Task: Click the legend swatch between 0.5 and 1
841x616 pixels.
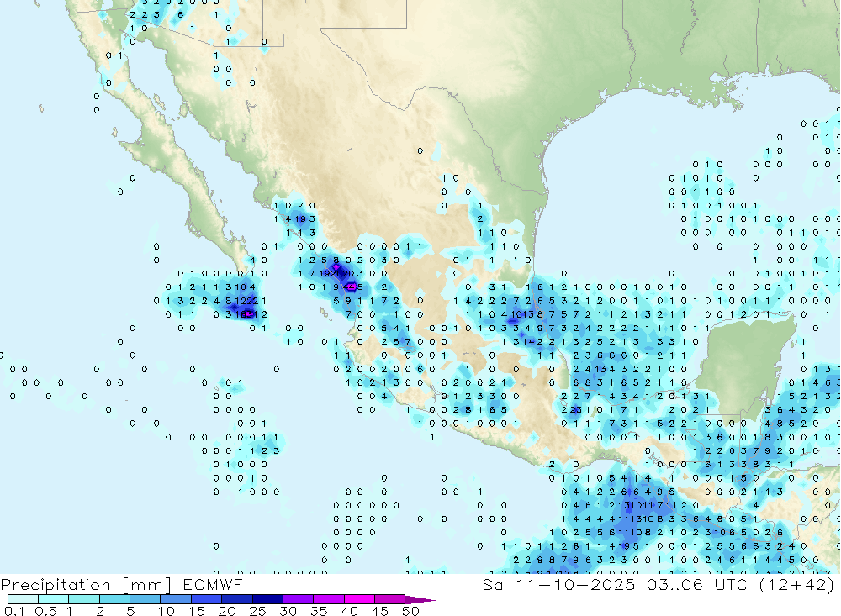Action: (x=53, y=599)
